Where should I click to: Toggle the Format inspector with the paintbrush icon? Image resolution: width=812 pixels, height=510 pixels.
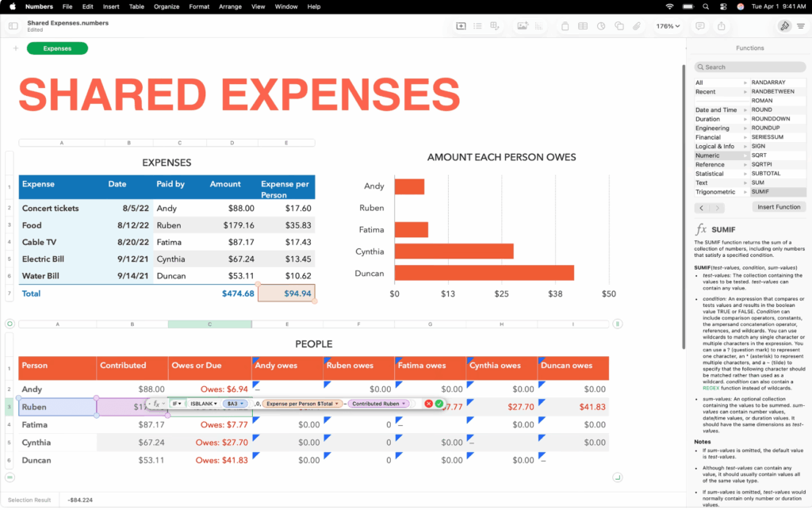tap(783, 26)
